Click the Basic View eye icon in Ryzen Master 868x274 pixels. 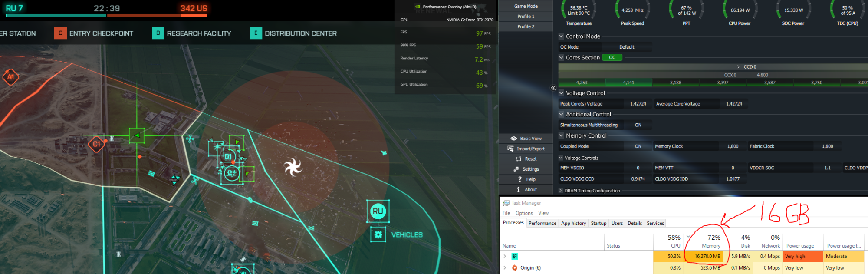coord(513,139)
